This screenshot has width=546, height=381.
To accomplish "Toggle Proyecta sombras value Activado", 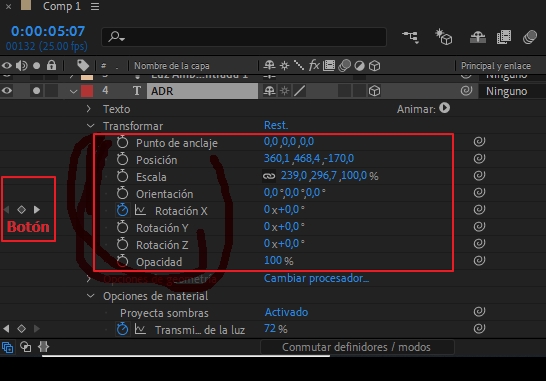I will tap(286, 312).
